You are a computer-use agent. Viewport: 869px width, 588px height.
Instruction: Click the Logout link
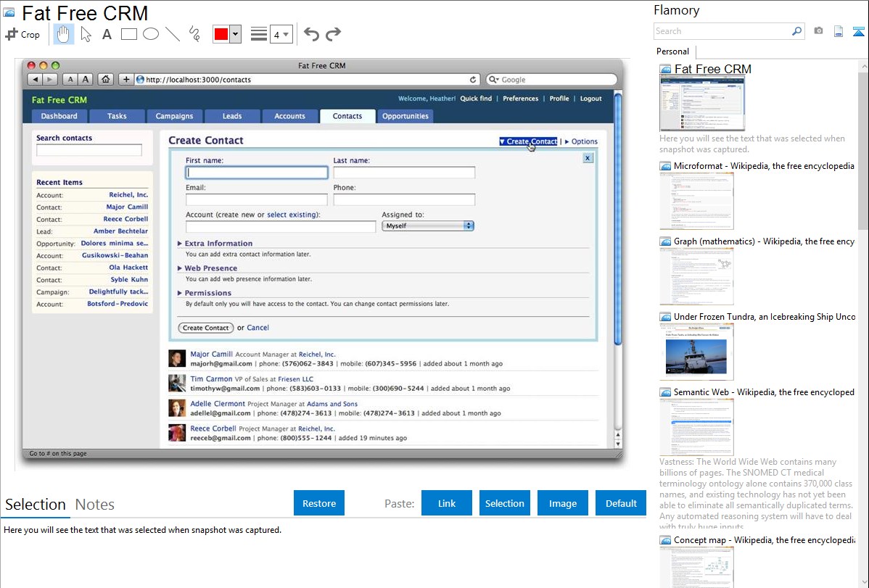pos(590,99)
